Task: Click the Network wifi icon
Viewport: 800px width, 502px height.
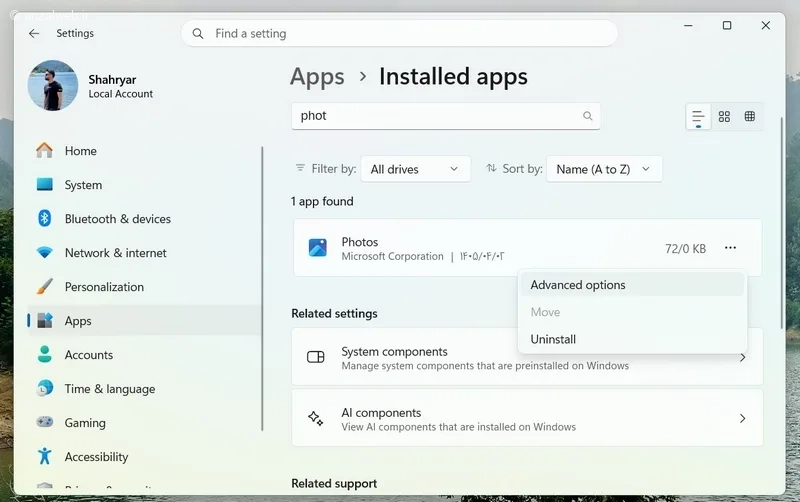Action: coord(44,253)
